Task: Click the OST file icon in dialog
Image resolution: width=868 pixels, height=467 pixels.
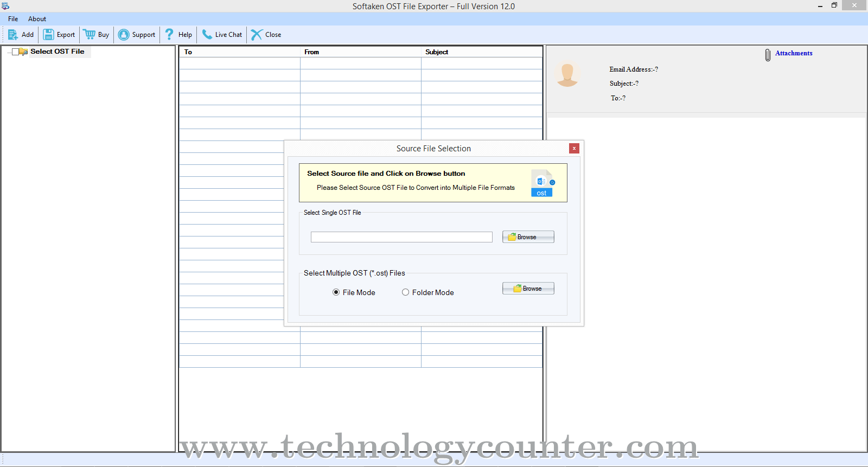Action: point(542,183)
